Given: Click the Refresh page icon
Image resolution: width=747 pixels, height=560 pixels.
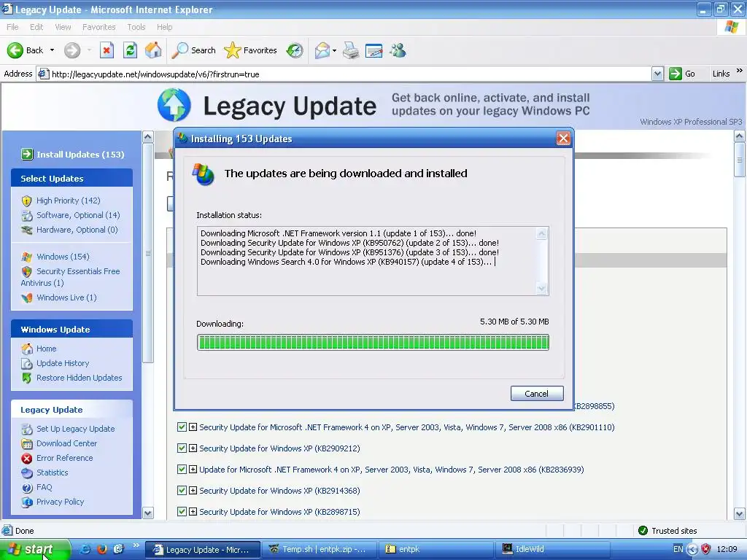Looking at the screenshot, I should (x=130, y=50).
